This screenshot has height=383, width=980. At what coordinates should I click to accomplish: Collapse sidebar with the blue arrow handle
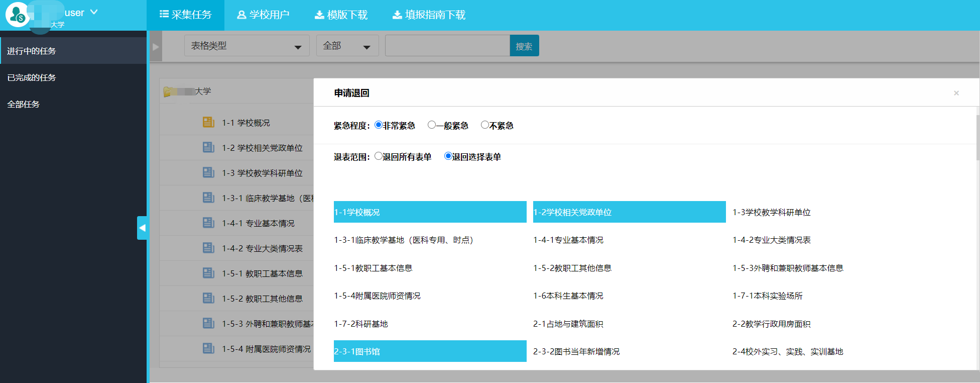[142, 228]
